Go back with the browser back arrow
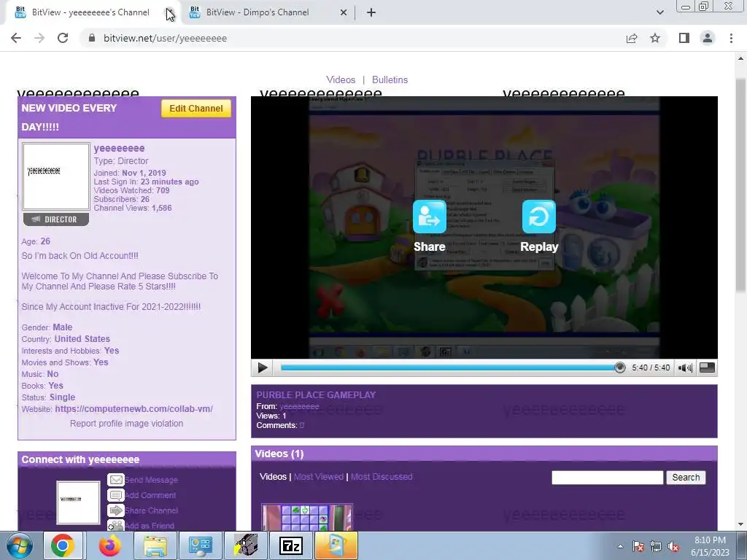Image resolution: width=747 pixels, height=560 pixels. click(x=16, y=38)
